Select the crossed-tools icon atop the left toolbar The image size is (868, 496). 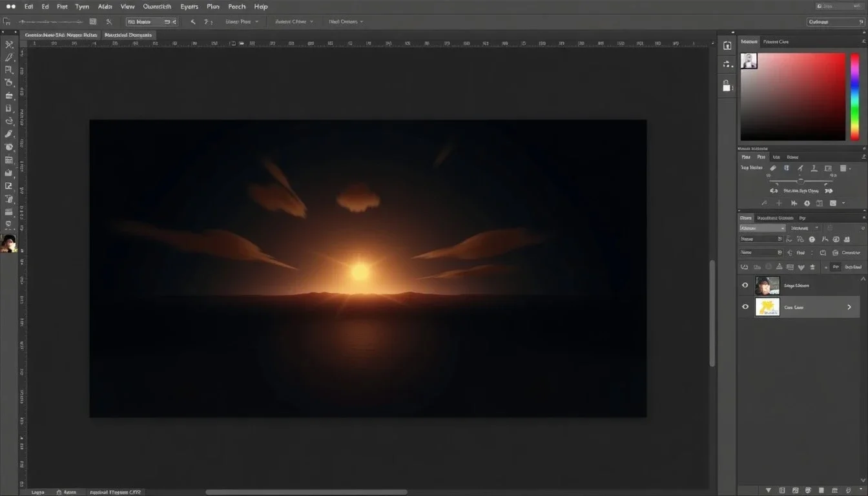click(9, 45)
